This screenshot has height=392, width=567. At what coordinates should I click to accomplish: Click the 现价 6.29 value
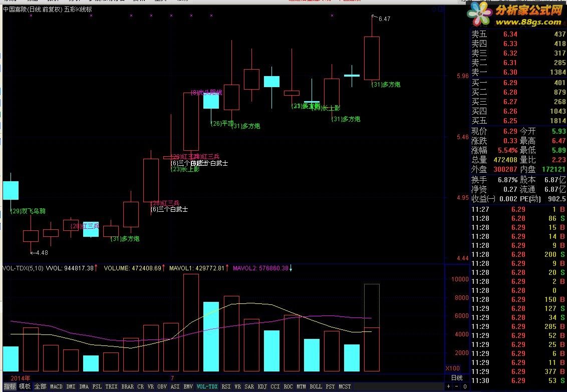tap(510, 131)
